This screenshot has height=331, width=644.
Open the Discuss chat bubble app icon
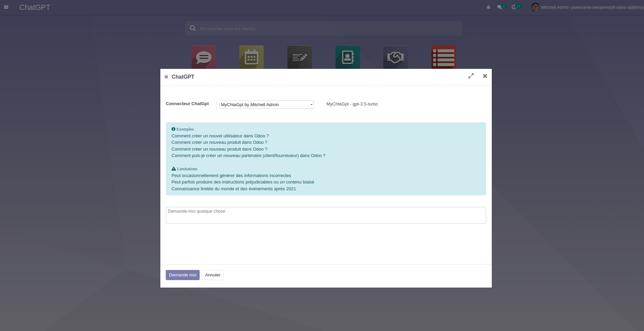[203, 58]
